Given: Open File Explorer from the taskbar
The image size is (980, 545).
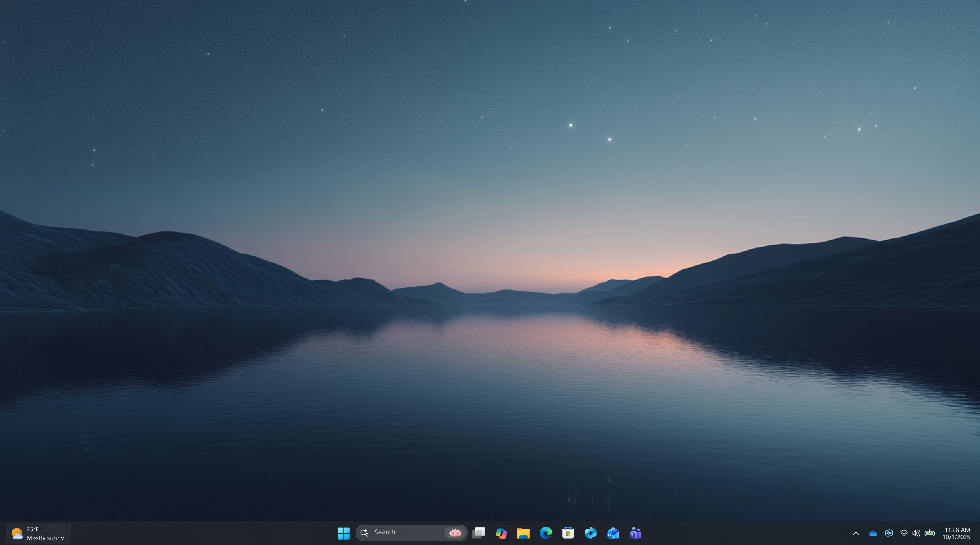Looking at the screenshot, I should click(523, 533).
